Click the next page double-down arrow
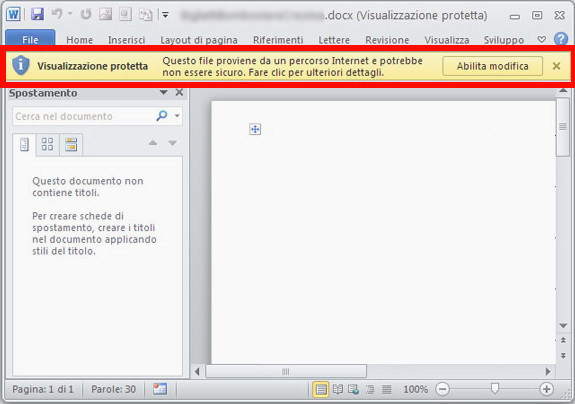The image size is (575, 404). click(x=563, y=356)
